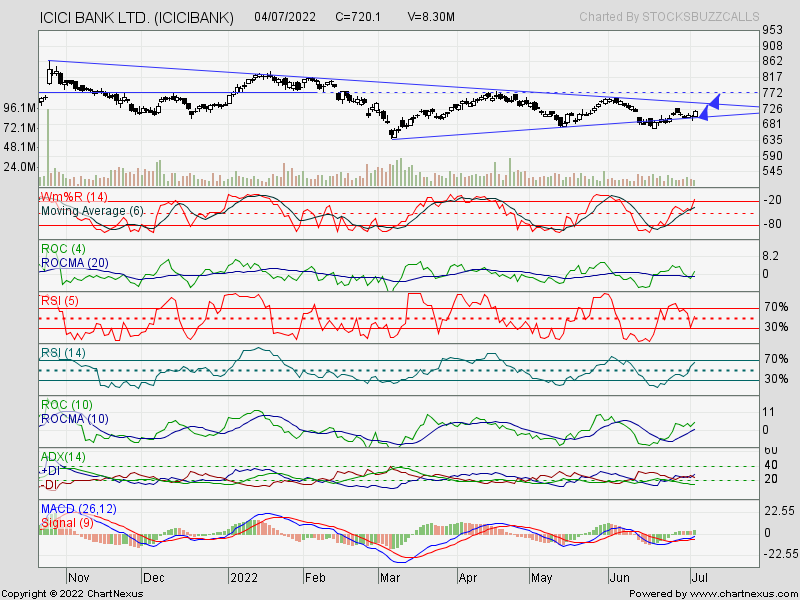This screenshot has height=600, width=800.
Task: Select the RSI (5) indicator label
Action: point(60,301)
